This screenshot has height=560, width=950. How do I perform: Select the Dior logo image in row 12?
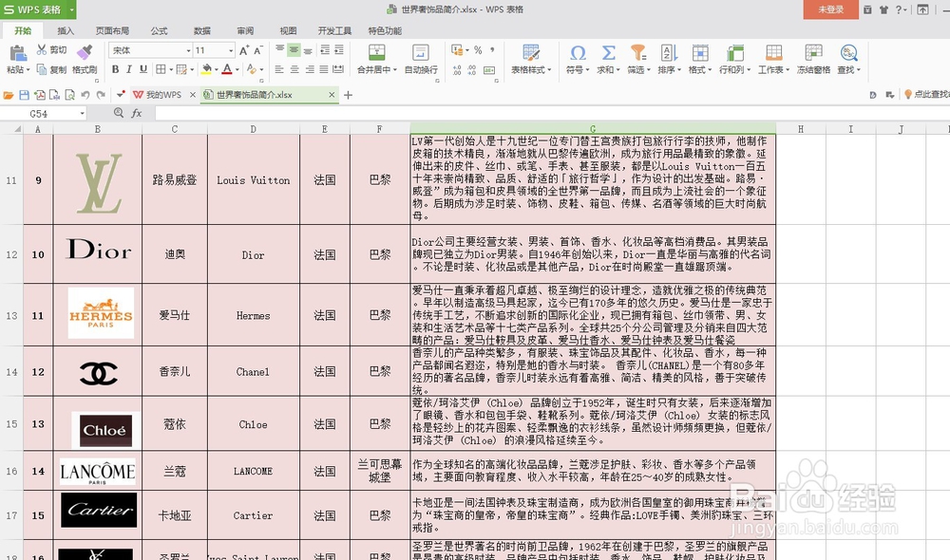(x=98, y=249)
